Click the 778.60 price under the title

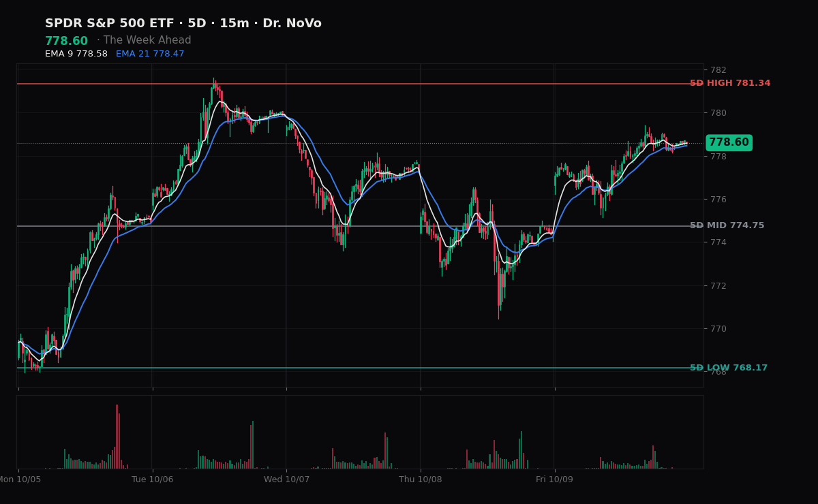(66, 41)
